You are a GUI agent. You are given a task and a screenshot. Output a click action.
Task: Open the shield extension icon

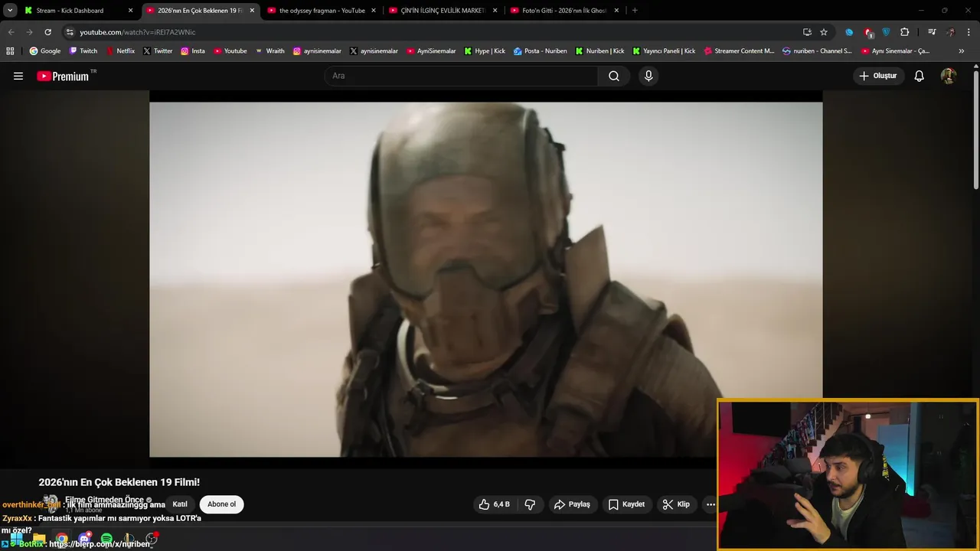(x=886, y=32)
